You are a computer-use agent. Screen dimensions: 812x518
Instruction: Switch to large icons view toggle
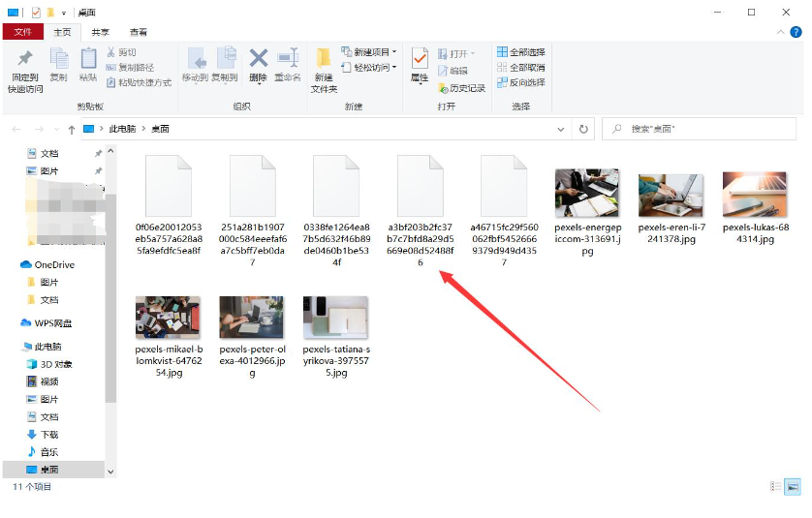click(793, 486)
